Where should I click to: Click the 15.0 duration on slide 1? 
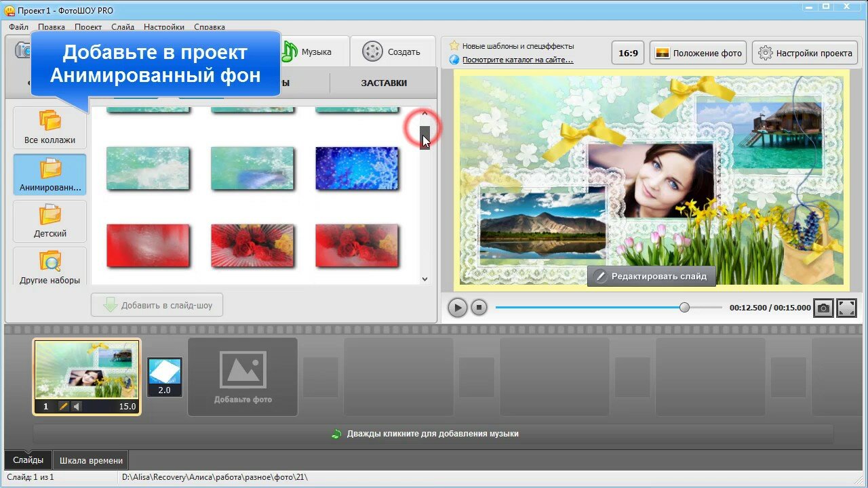127,407
